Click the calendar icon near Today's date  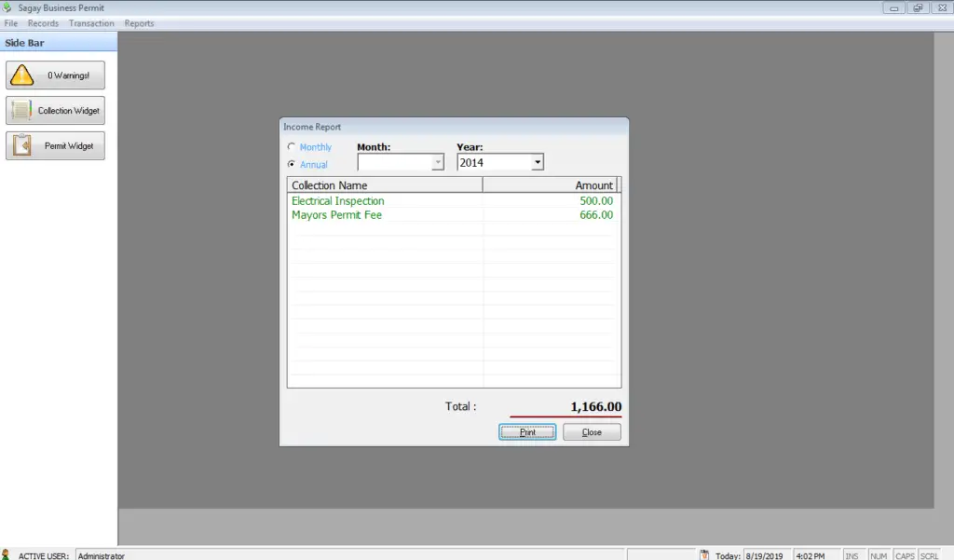705,553
